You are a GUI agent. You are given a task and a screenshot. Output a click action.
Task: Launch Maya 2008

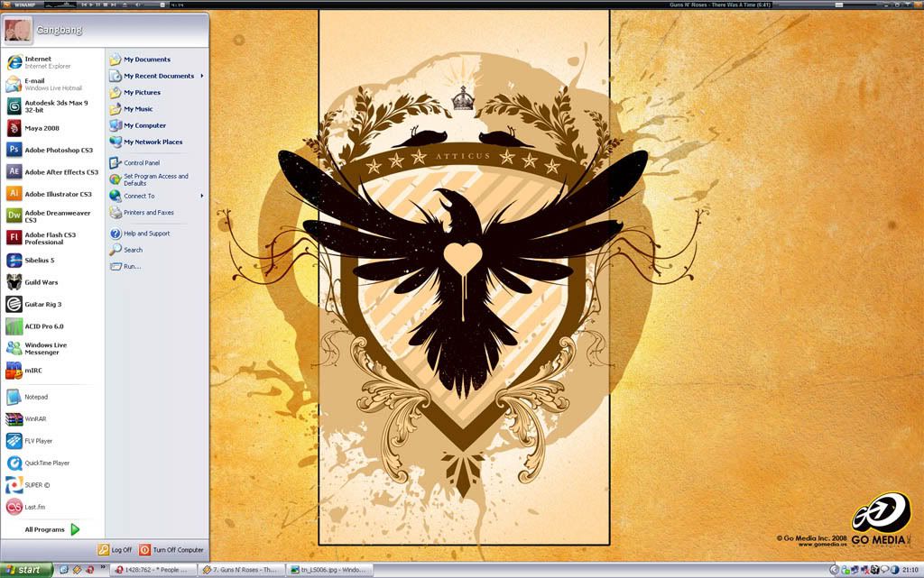51,128
